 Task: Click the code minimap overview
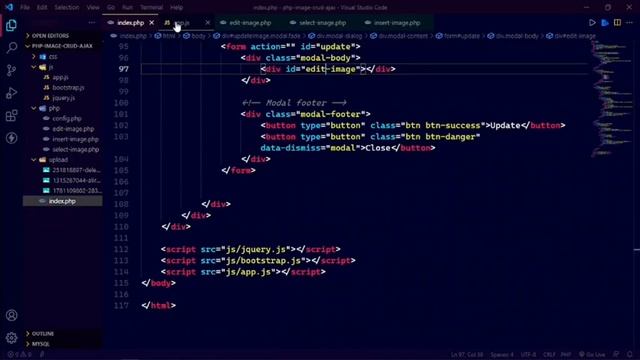point(611,98)
